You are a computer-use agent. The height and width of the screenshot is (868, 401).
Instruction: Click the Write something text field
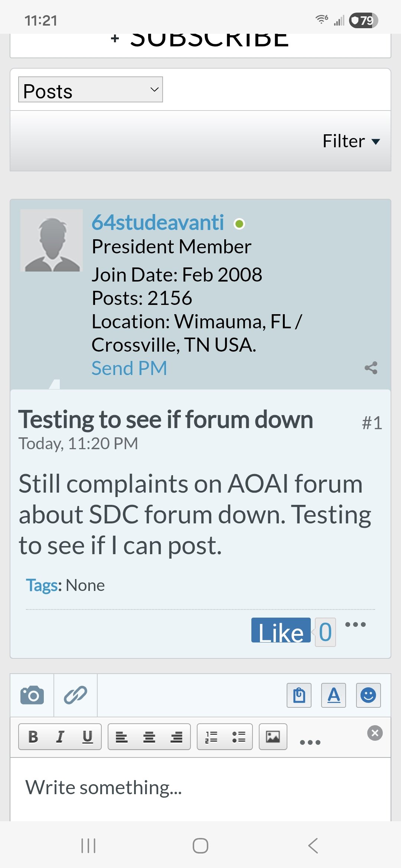[200, 788]
